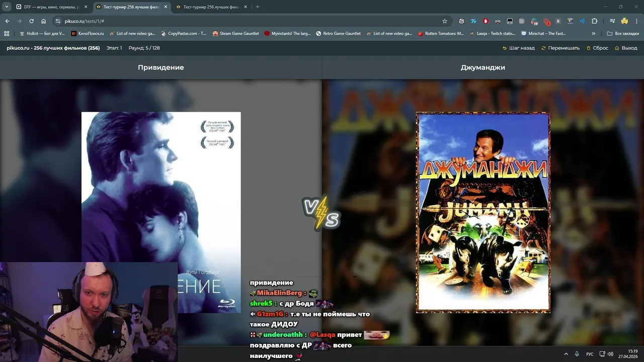Viewport: 644px width, 362px height.
Task: Click the gray letter B extension icon
Action: tap(558, 21)
